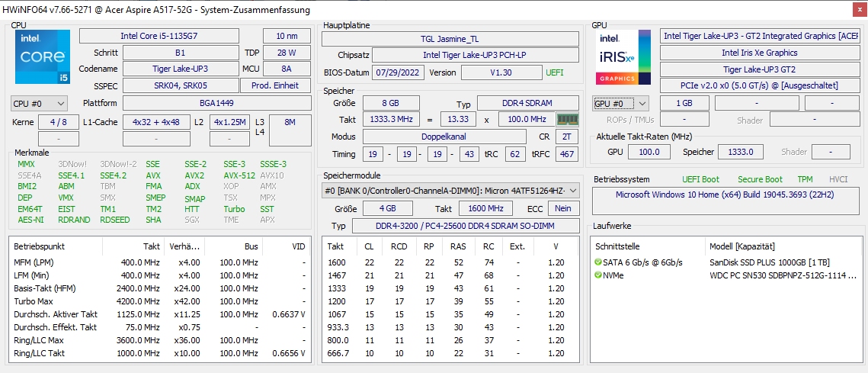The width and height of the screenshot is (868, 373).
Task: Open the GPU #0 selector dropdown
Action: (620, 103)
